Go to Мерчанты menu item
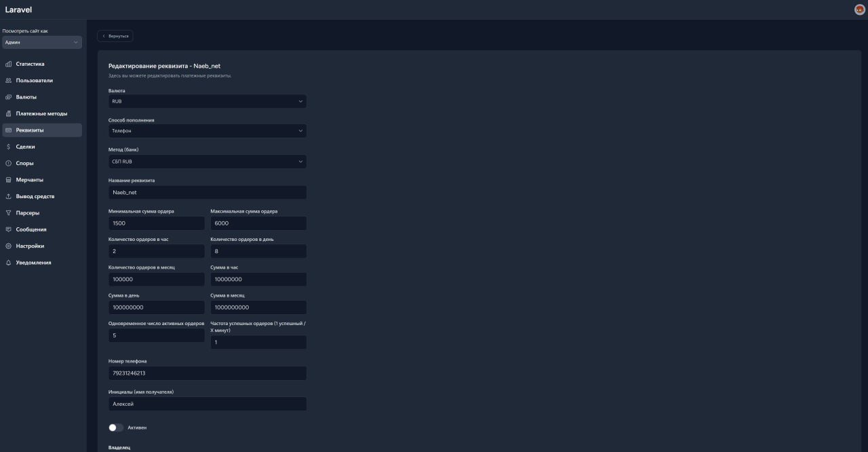Image resolution: width=868 pixels, height=452 pixels. click(x=29, y=180)
